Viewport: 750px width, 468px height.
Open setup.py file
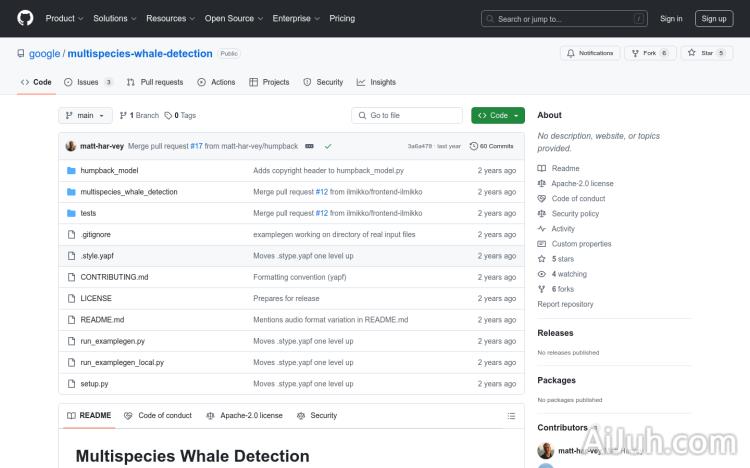[94, 384]
